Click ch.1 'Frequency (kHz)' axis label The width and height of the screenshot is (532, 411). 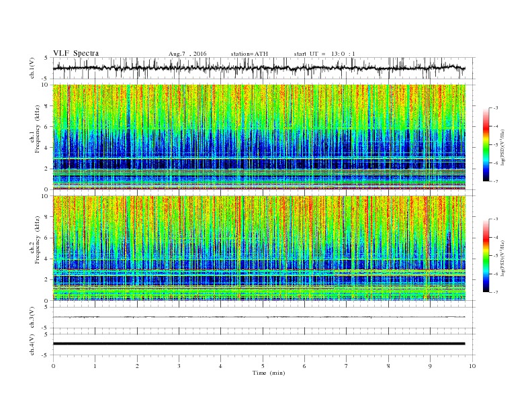coord(37,129)
